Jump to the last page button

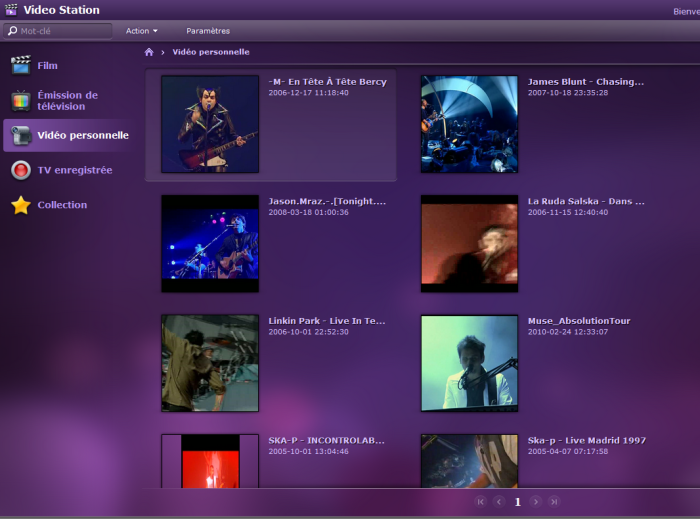click(554, 502)
